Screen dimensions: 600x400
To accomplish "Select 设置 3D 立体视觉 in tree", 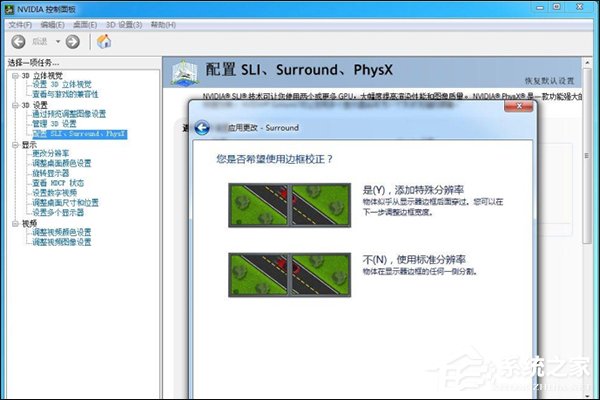I will point(62,85).
